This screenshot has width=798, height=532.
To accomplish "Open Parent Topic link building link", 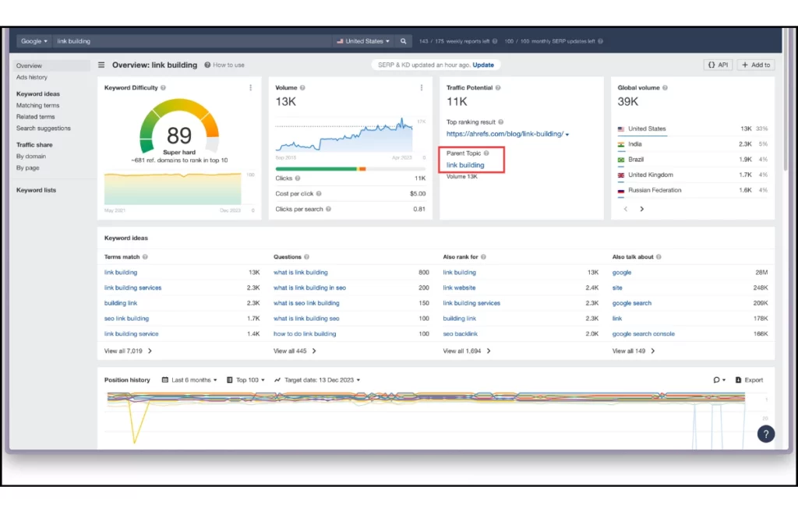I will pos(465,165).
